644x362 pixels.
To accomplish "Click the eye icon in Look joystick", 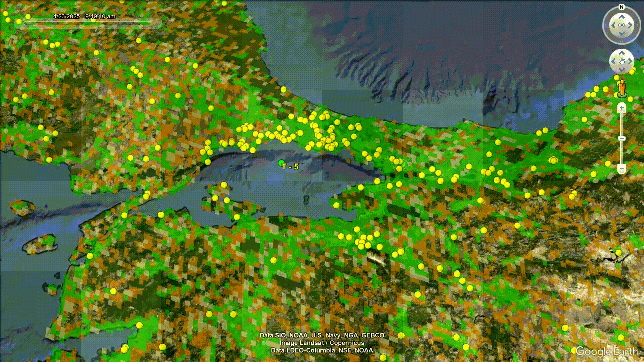I will [622, 25].
